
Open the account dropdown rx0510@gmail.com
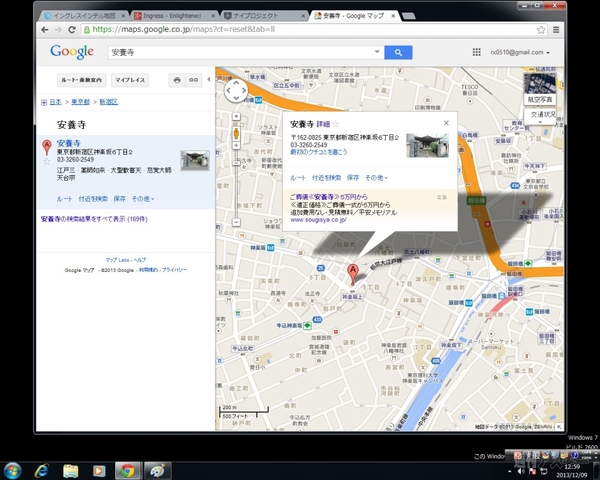tap(520, 52)
